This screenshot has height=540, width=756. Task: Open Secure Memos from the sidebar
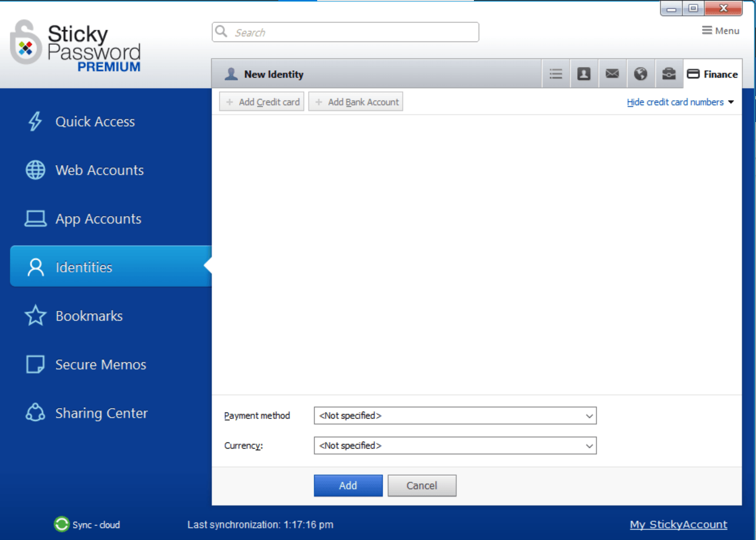tap(101, 364)
